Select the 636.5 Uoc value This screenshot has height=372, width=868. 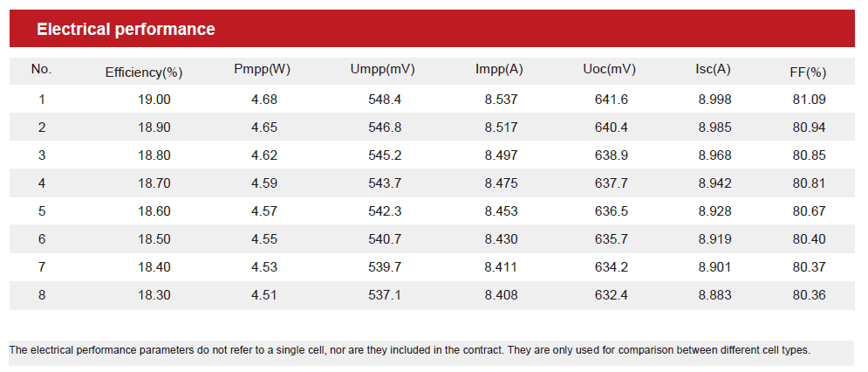click(612, 211)
